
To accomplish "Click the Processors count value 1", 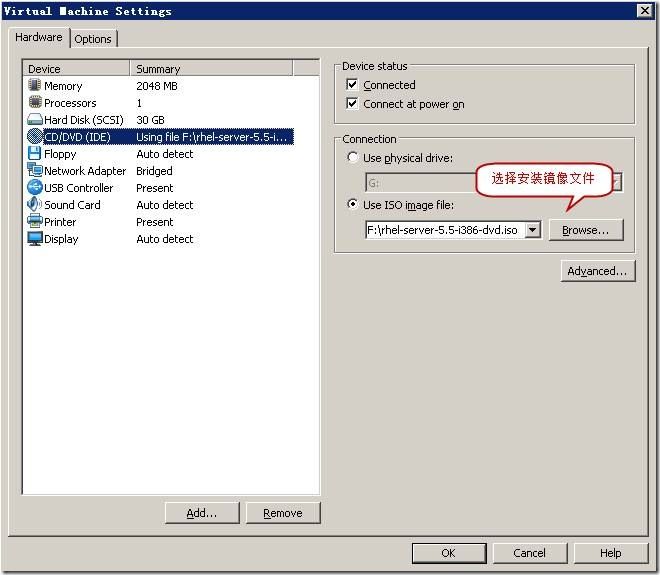I will pos(139,103).
